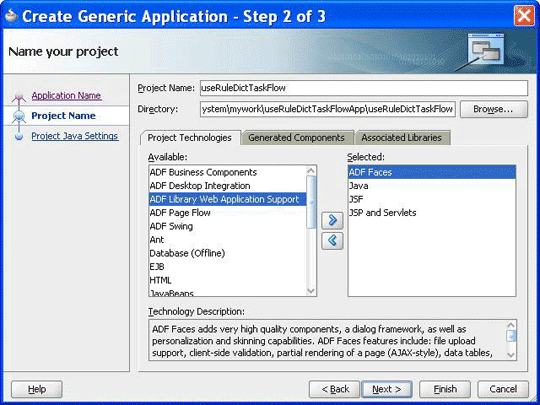The image size is (540, 405).
Task: Open Help for this wizard
Action: (x=37, y=389)
